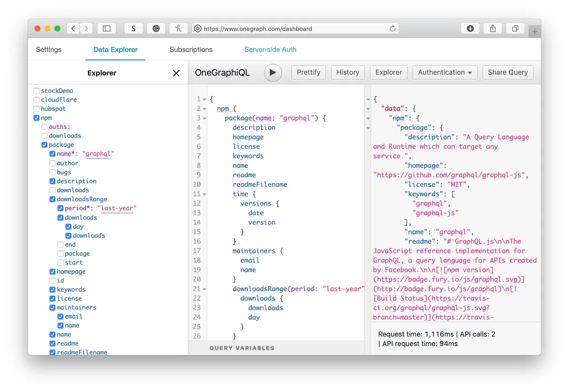
Task: Collapse the "package" node in the results pane
Action: pos(368,128)
